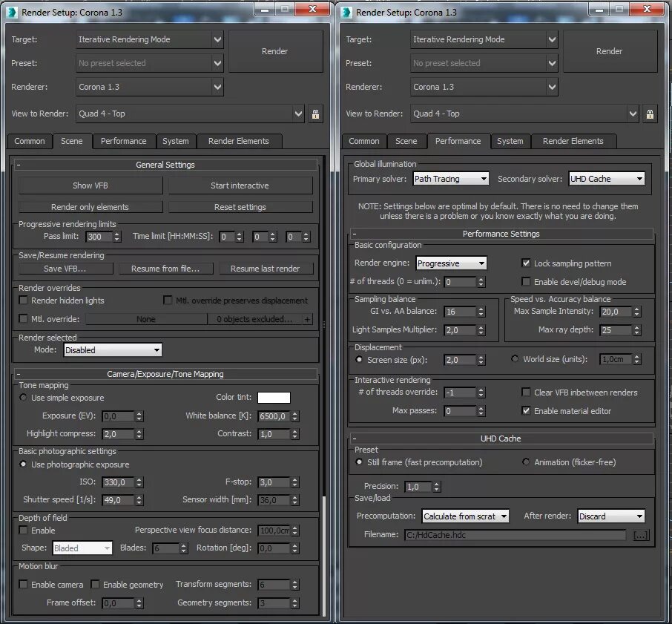Viewport: 672px width, 624px height.
Task: Click Reset settings button
Action: coord(240,207)
